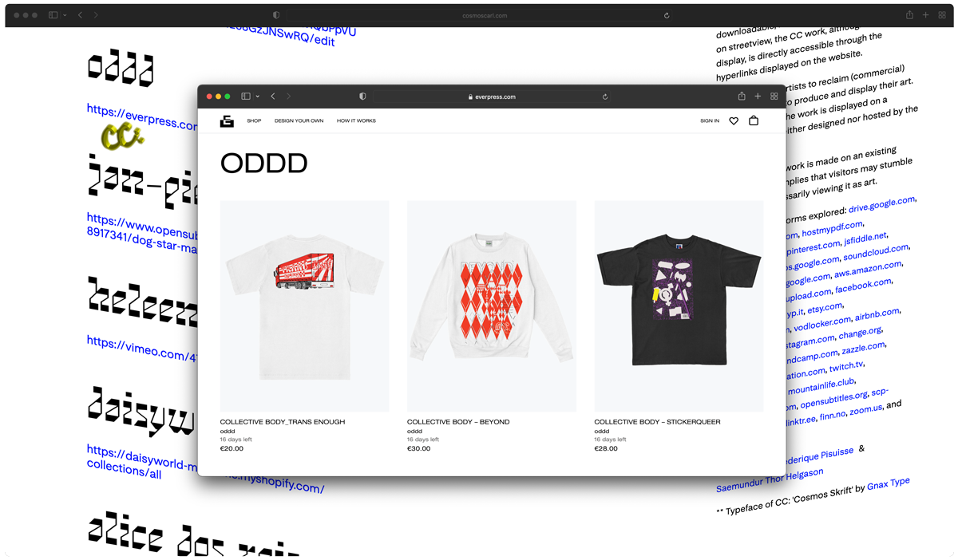Click the share icon in inner Safari window
Screen dimensions: 958x560
[x=742, y=97]
